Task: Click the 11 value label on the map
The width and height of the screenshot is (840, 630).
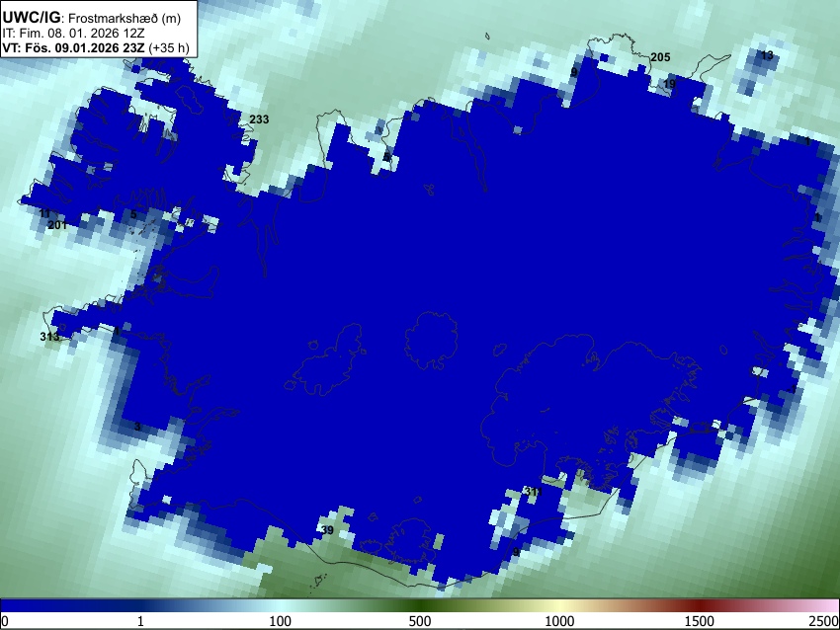Action: pyautogui.click(x=44, y=214)
